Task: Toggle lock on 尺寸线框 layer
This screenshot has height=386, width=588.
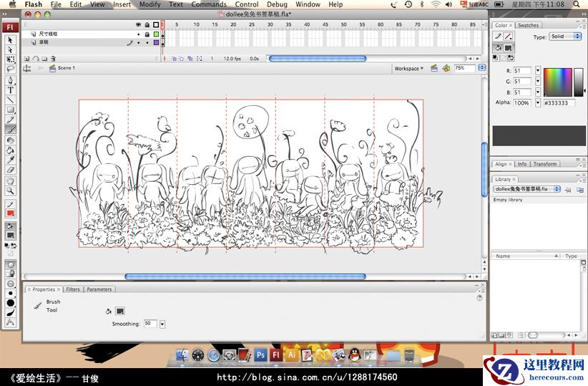Action: point(147,34)
